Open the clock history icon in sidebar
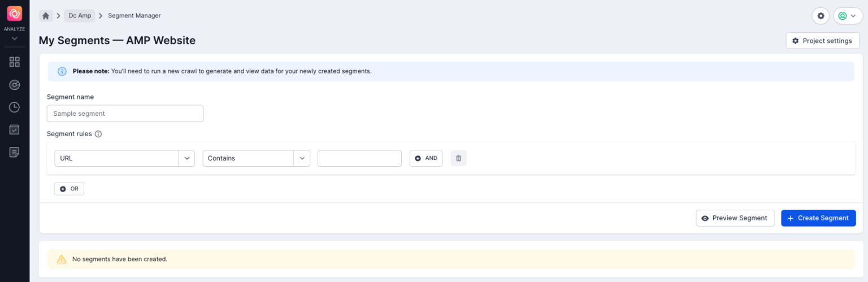Image resolution: width=868 pixels, height=282 pixels. [x=15, y=107]
